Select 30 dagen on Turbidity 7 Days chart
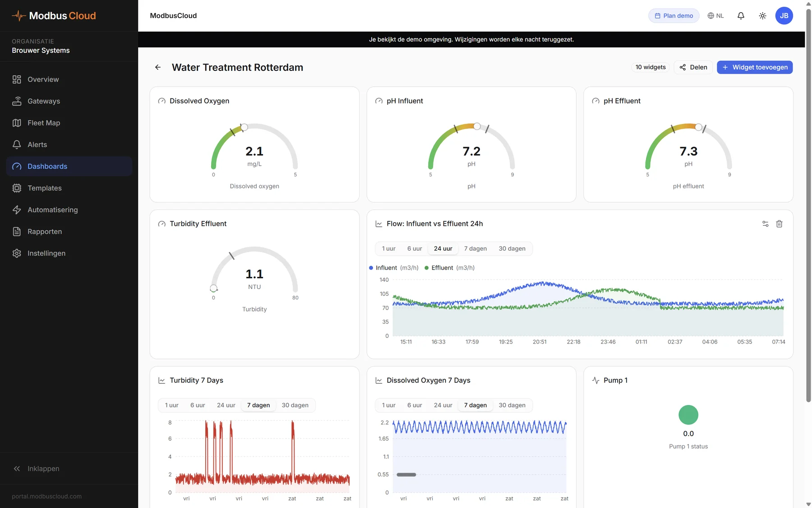The image size is (812, 508). [295, 405]
